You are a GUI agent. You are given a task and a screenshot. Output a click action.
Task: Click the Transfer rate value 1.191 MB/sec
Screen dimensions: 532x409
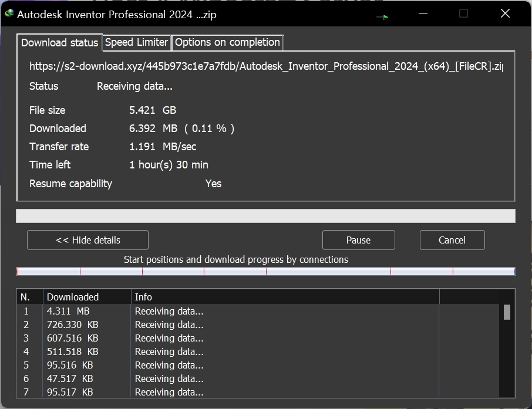(x=163, y=147)
